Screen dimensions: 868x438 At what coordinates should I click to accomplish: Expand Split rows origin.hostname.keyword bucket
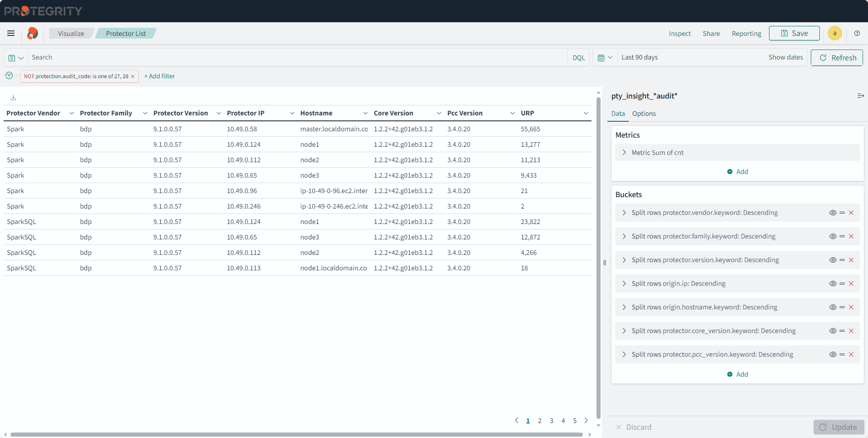624,307
